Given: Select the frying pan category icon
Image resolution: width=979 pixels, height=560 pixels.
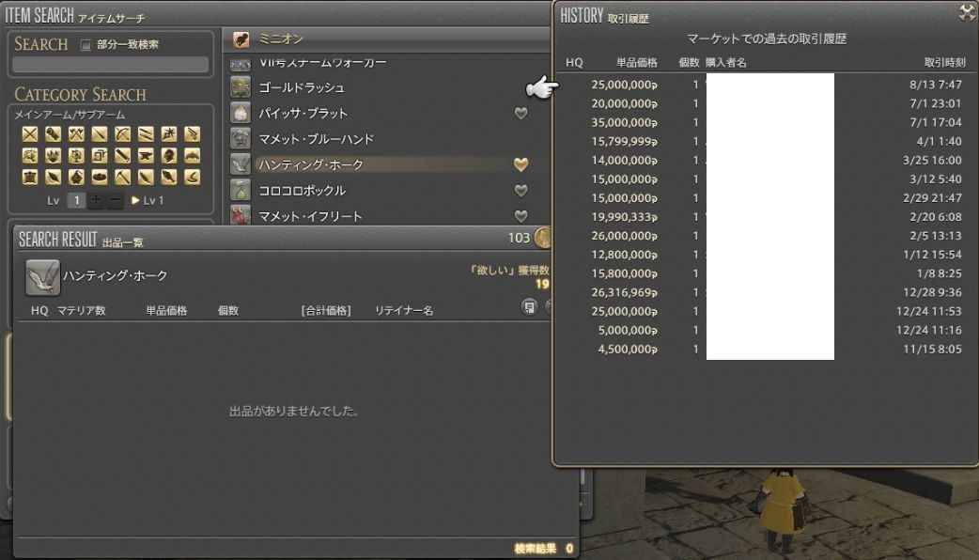Looking at the screenshot, I should [x=100, y=178].
